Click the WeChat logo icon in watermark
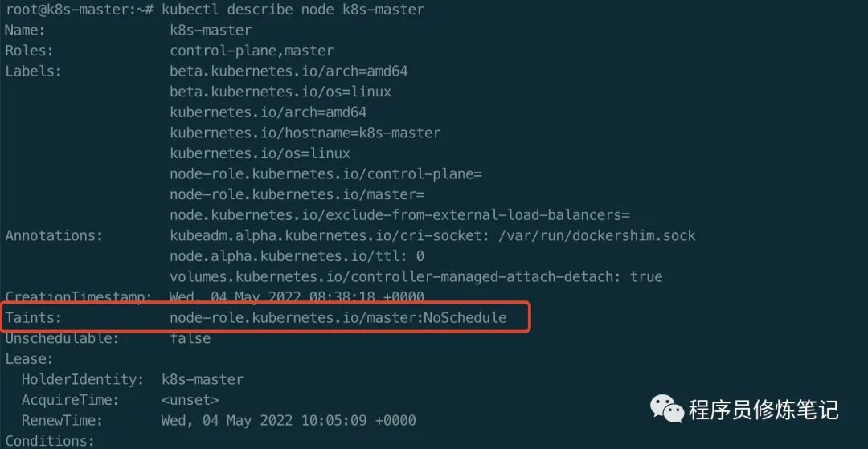The image size is (868, 449). (x=666, y=409)
